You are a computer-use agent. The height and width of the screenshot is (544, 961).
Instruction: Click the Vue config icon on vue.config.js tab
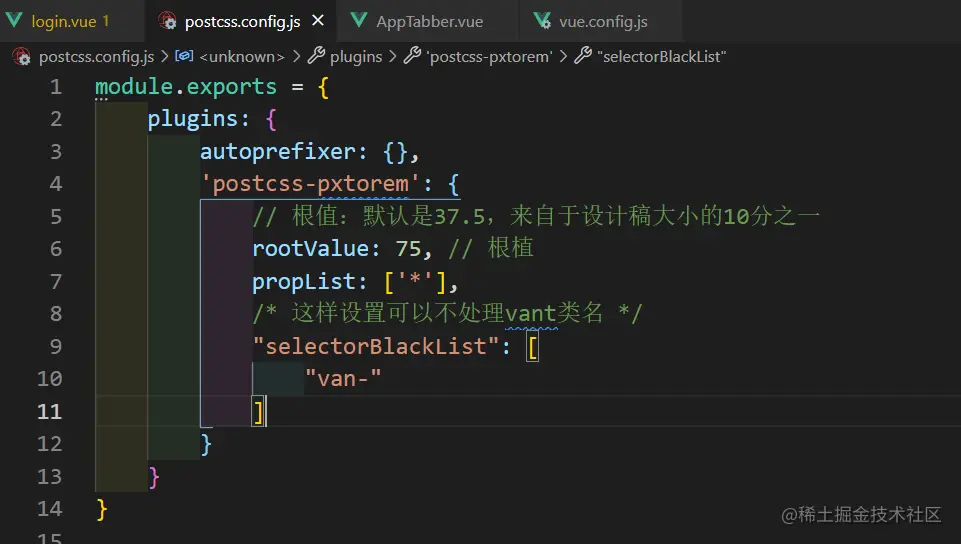[542, 21]
